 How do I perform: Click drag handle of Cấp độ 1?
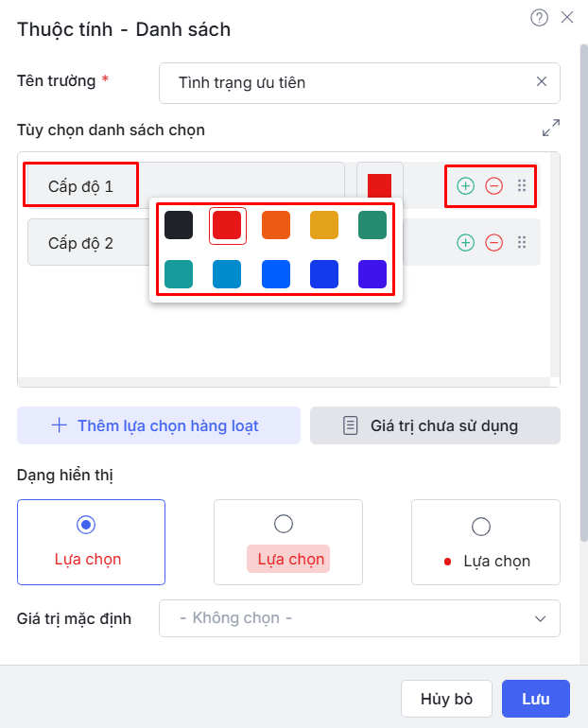coord(522,186)
